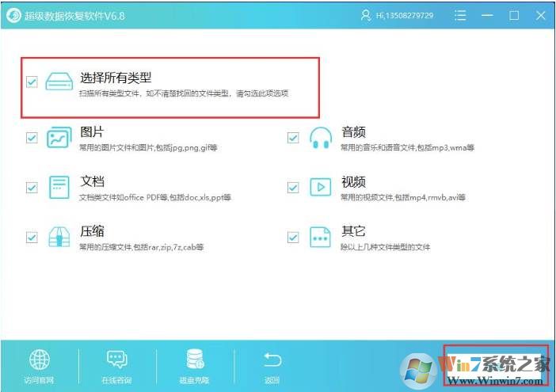Screen dimensions: 556x392
Task: Minimize the data recovery window
Action: 487,15
